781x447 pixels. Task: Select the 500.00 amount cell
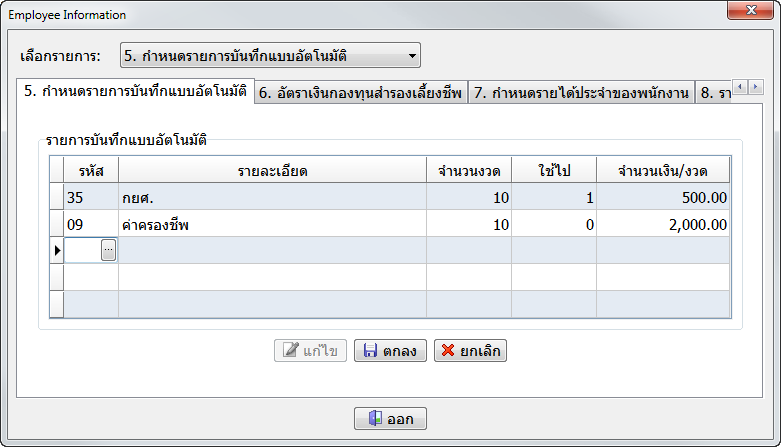point(663,197)
